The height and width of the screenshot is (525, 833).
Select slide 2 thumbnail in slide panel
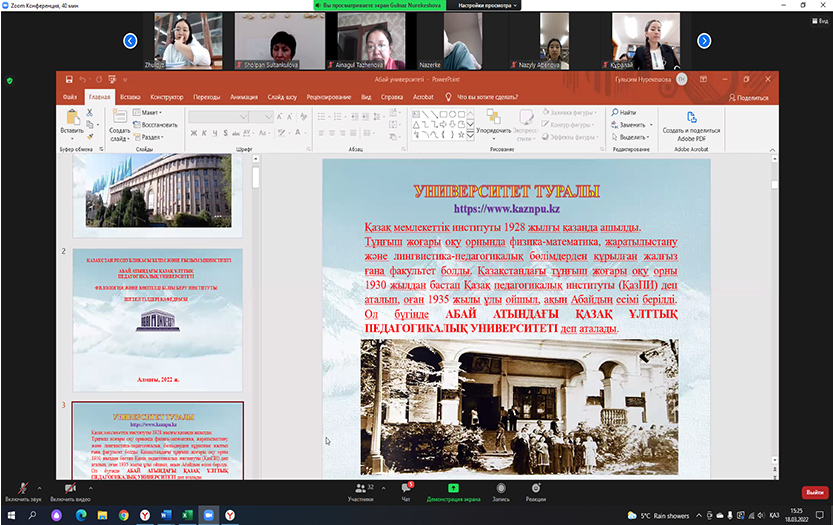coord(157,319)
